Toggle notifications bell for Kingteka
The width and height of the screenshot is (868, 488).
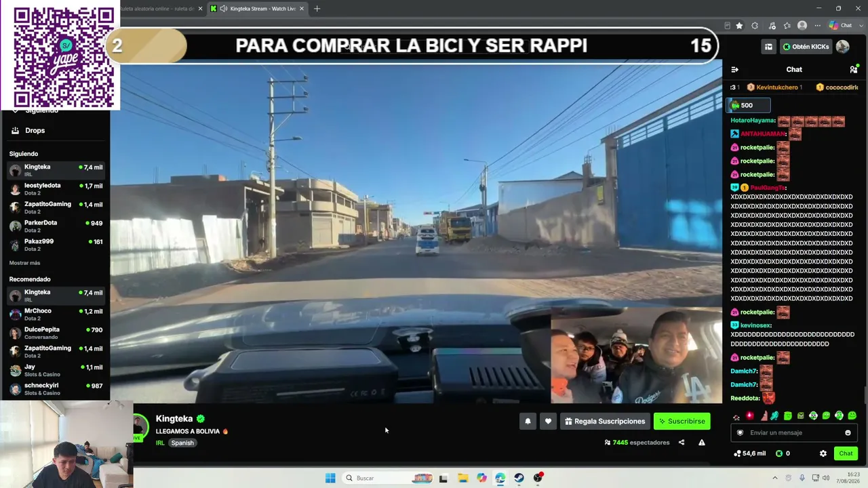pos(528,422)
